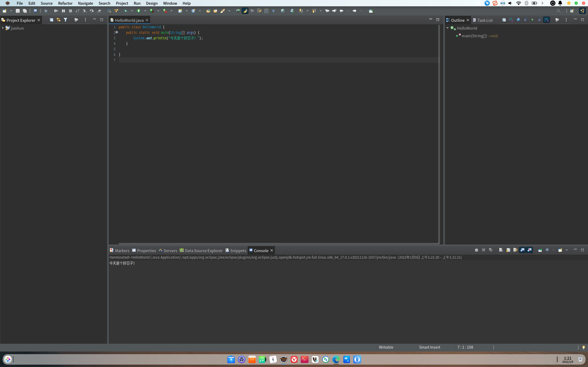This screenshot has height=367, width=588.
Task: Collapse all in Project Explorer toolbar
Action: 51,20
